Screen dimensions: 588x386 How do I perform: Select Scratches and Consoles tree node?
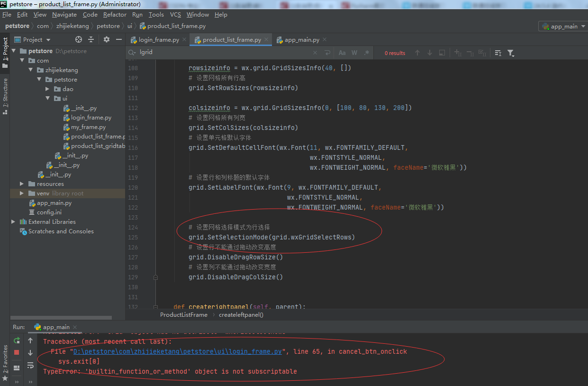pos(61,231)
